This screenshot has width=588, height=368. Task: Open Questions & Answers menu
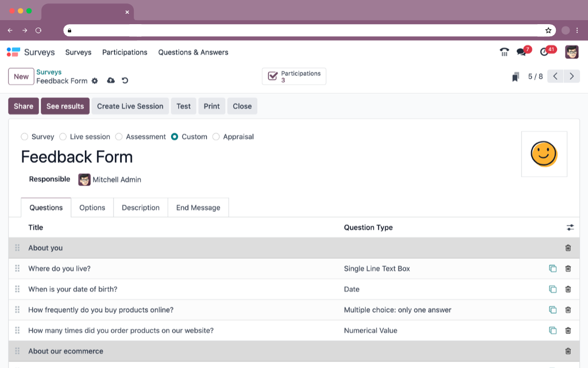pos(193,52)
